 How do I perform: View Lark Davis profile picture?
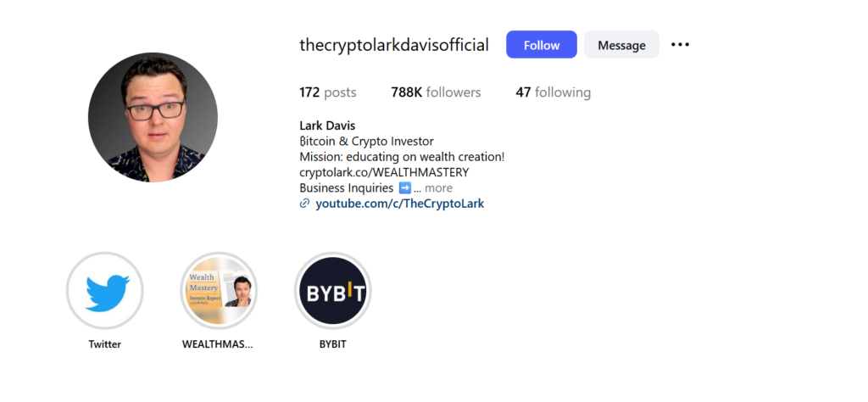point(153,117)
